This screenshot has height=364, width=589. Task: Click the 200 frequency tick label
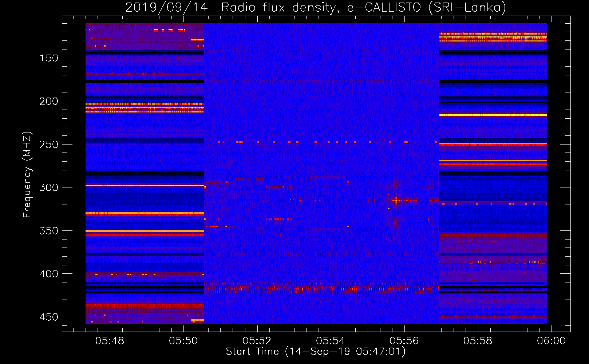(x=49, y=101)
